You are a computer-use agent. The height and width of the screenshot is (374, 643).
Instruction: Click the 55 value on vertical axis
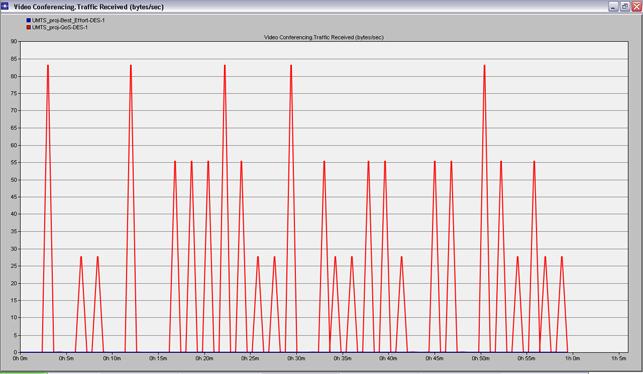coord(14,162)
